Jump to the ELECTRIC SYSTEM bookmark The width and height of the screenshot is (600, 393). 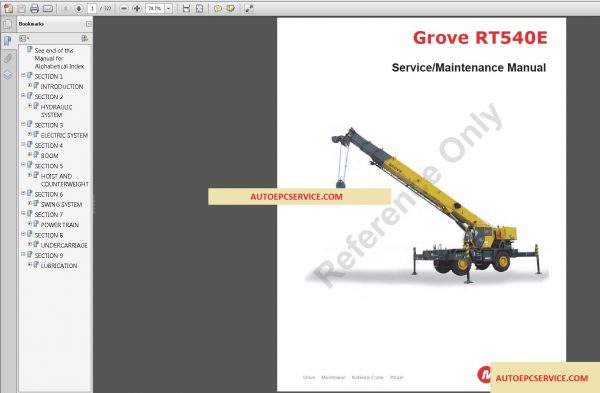point(64,135)
